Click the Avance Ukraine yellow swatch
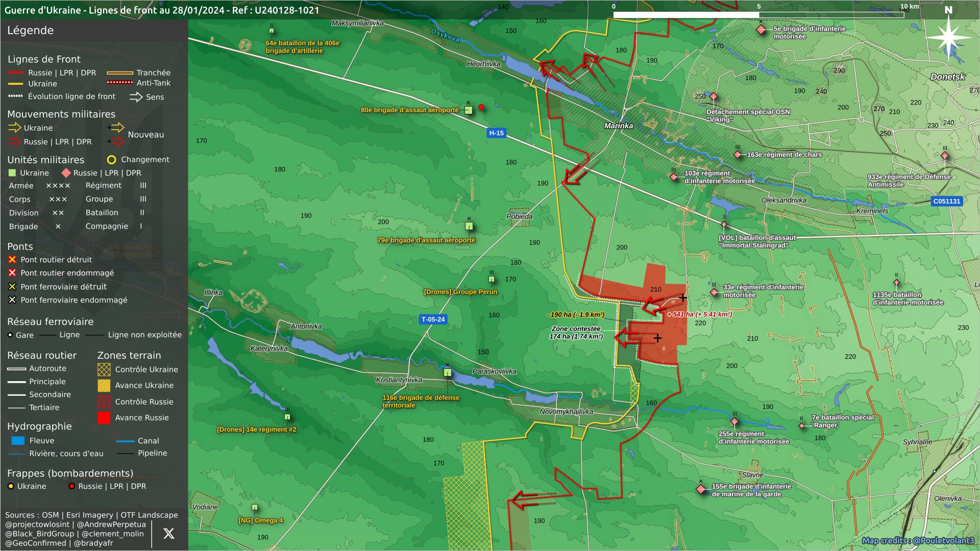This screenshot has height=551, width=980. (x=104, y=385)
